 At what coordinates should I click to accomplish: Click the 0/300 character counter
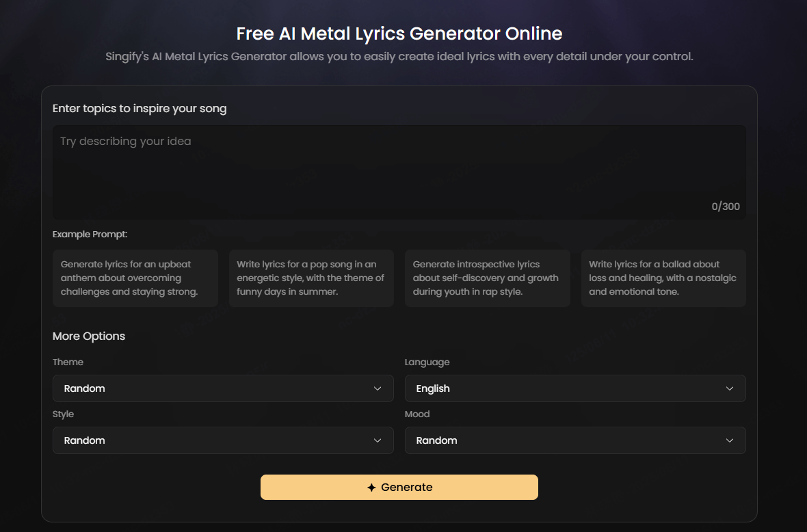[726, 206]
